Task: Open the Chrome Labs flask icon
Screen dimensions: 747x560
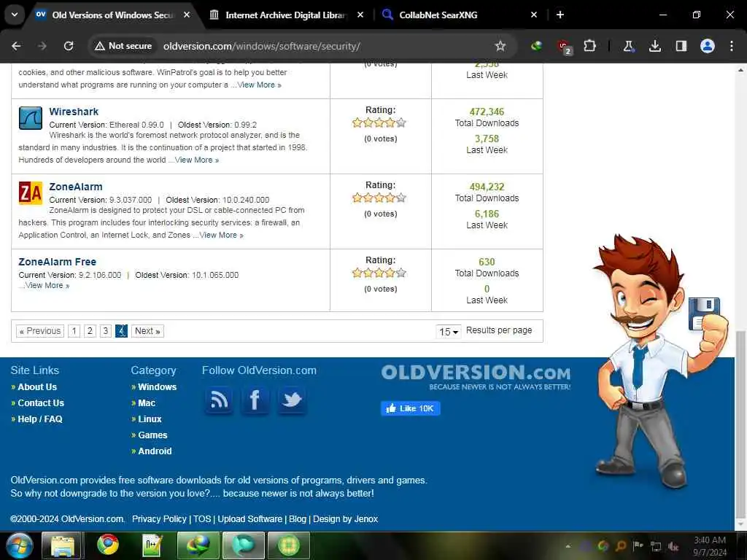Action: (628, 46)
